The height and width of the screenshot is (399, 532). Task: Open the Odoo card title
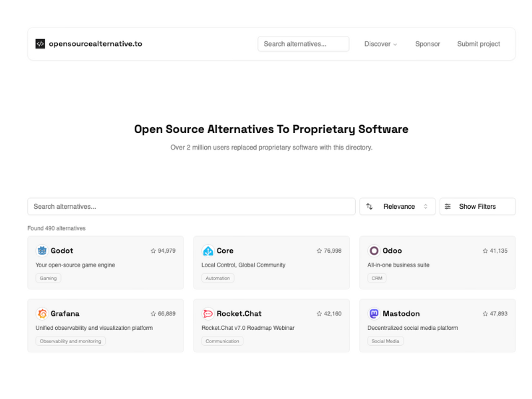(392, 251)
